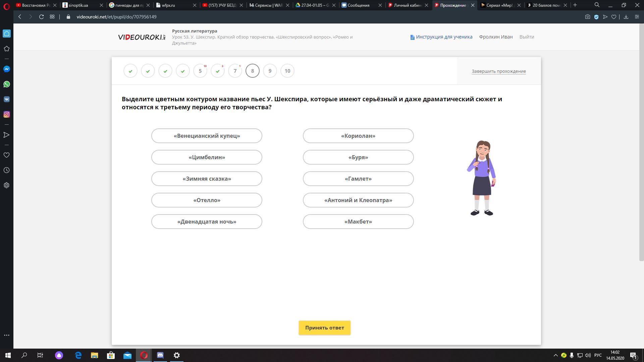This screenshot has width=644, height=362.
Task: Expand hidden system tray icons
Action: 555,355
